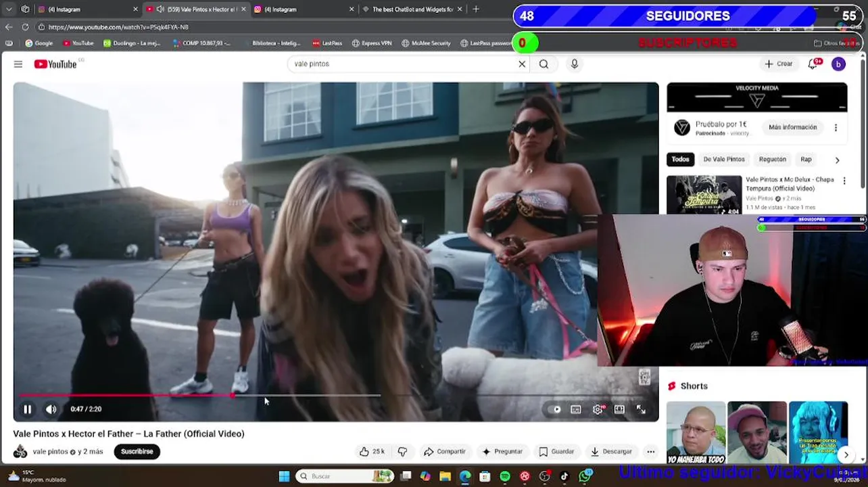Like the video showing 25 k

(372, 451)
